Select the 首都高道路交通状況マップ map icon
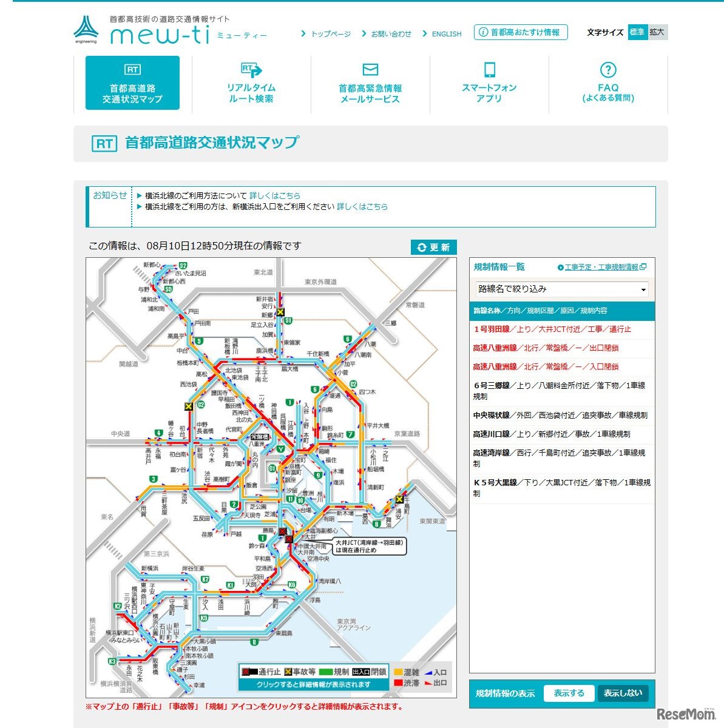The height and width of the screenshot is (728, 724). click(133, 83)
